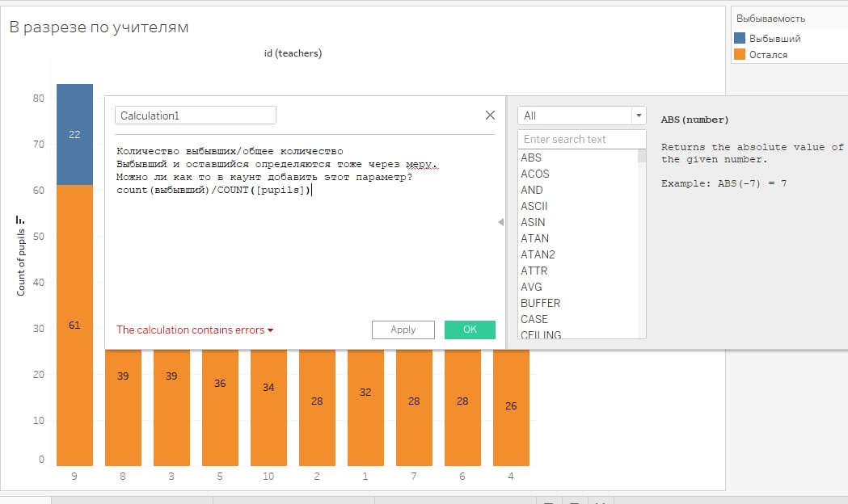Select the BUFFER function entry
The width and height of the screenshot is (848, 504).
[540, 303]
